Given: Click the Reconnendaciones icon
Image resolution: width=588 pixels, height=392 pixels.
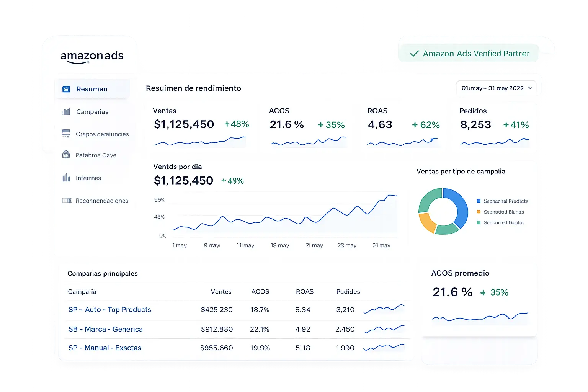Looking at the screenshot, I should pos(67,200).
